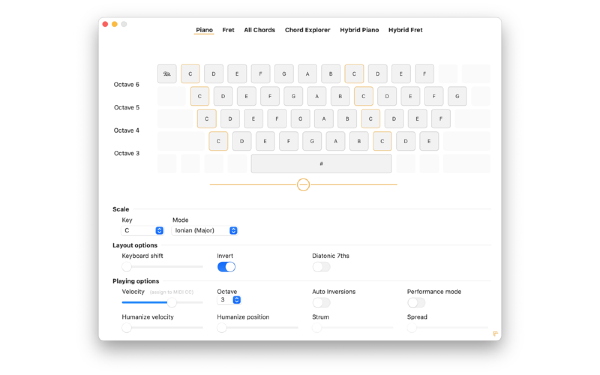
Task: Click the 'Octave 3' row label
Action: (x=126, y=153)
